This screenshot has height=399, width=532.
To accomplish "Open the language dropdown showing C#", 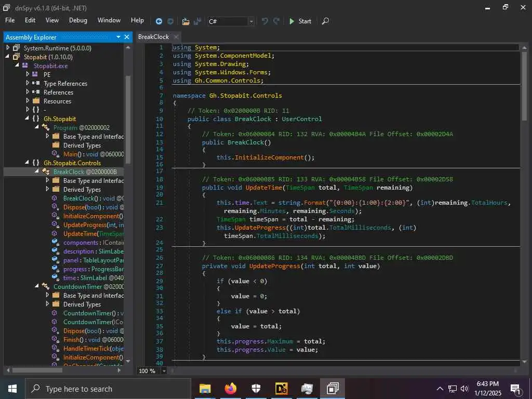I will click(231, 21).
